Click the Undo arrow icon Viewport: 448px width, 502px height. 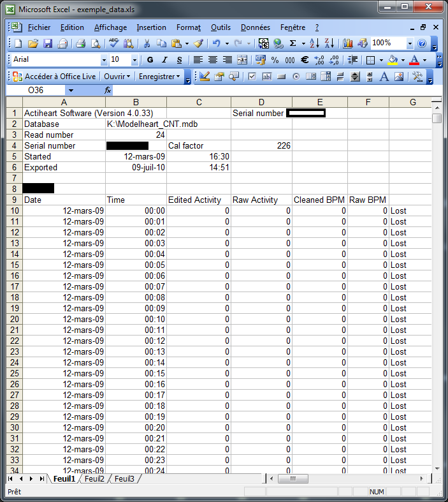pos(217,43)
